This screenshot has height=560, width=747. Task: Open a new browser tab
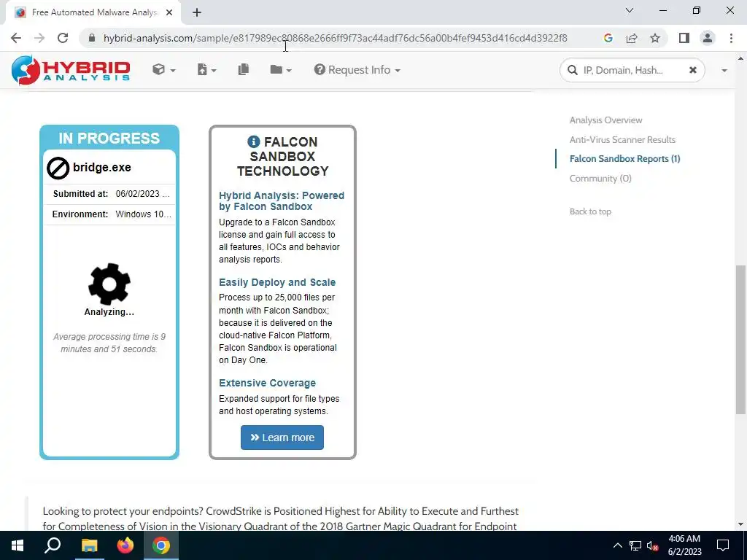(x=197, y=12)
